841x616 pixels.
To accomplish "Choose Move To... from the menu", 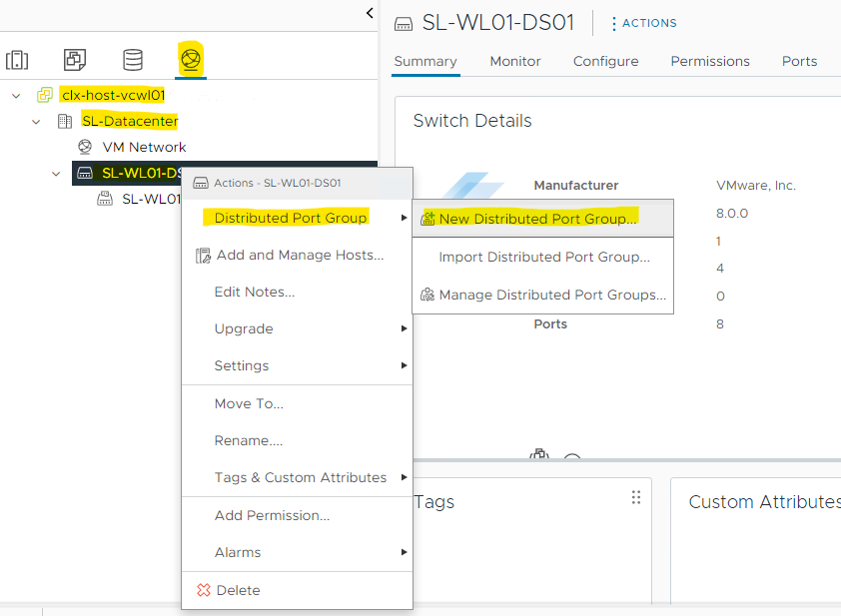I will tap(297, 403).
